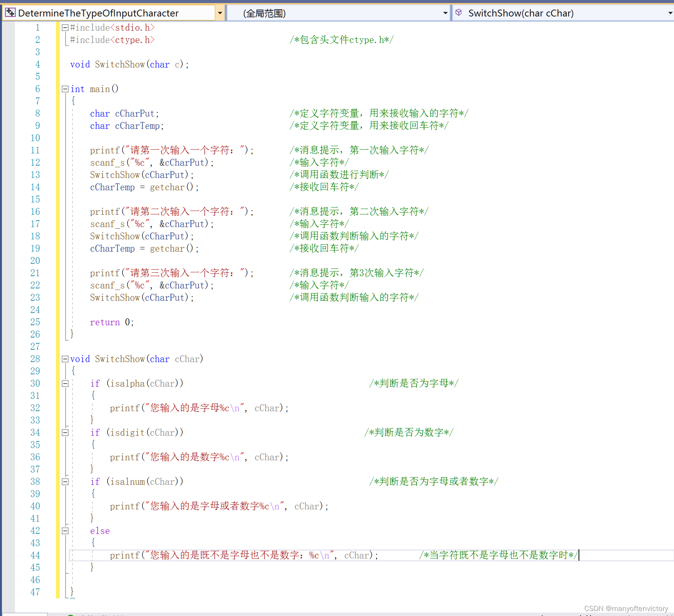Click the 'if (isalnum(cChar))' condition
The width and height of the screenshot is (674, 616).
tap(137, 482)
